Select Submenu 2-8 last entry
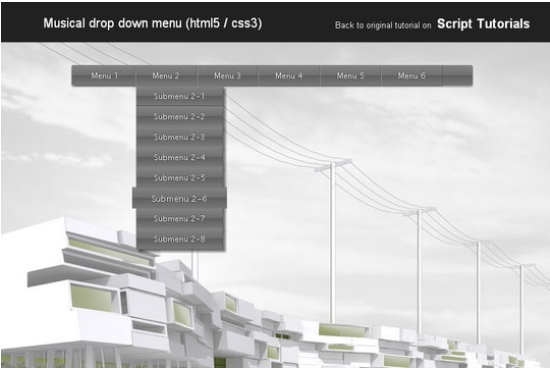The image size is (550, 370). (179, 239)
